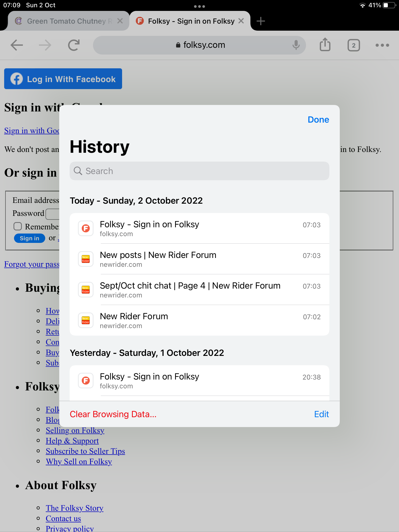Reload the page with the refresh icon

click(x=74, y=45)
